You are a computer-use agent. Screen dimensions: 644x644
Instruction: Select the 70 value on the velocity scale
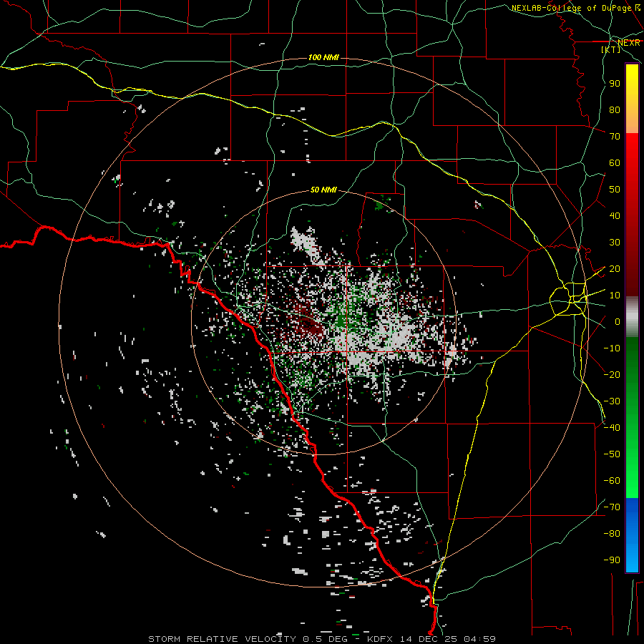615,137
